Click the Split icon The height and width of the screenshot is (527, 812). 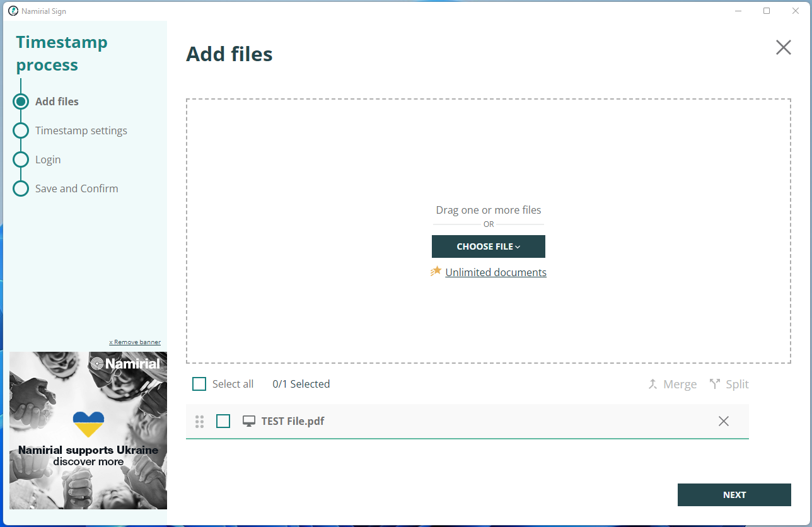tap(715, 384)
